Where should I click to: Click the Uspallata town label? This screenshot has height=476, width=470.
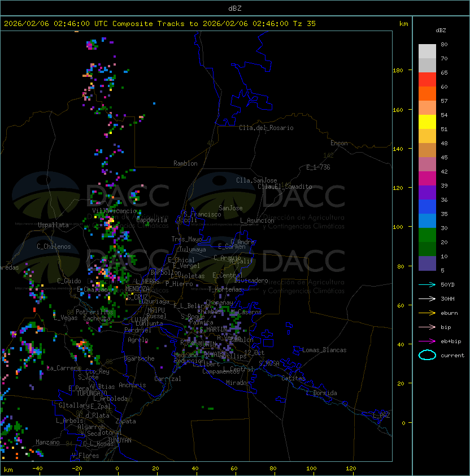(53, 225)
